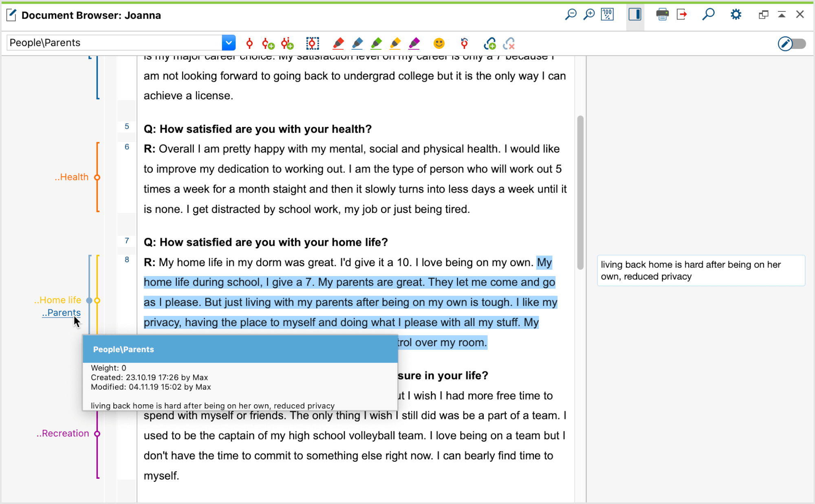Viewport: 815px width, 504px height.
Task: Click question 'How satisfied are you with your home life?'
Action: point(266,242)
